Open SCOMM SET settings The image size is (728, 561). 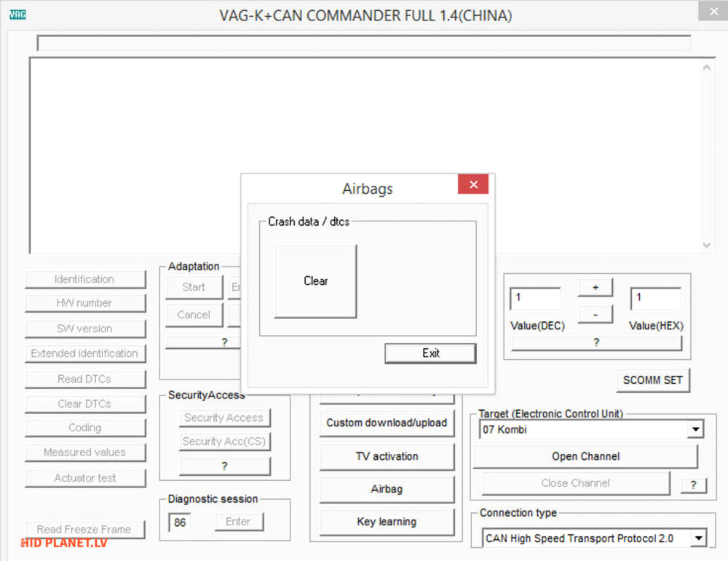[x=653, y=380]
